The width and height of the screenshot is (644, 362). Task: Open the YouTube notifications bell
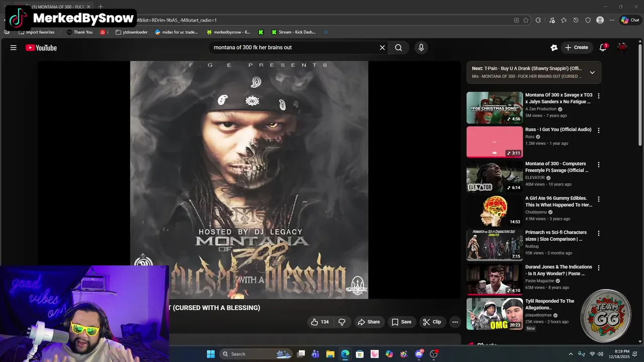[603, 48]
